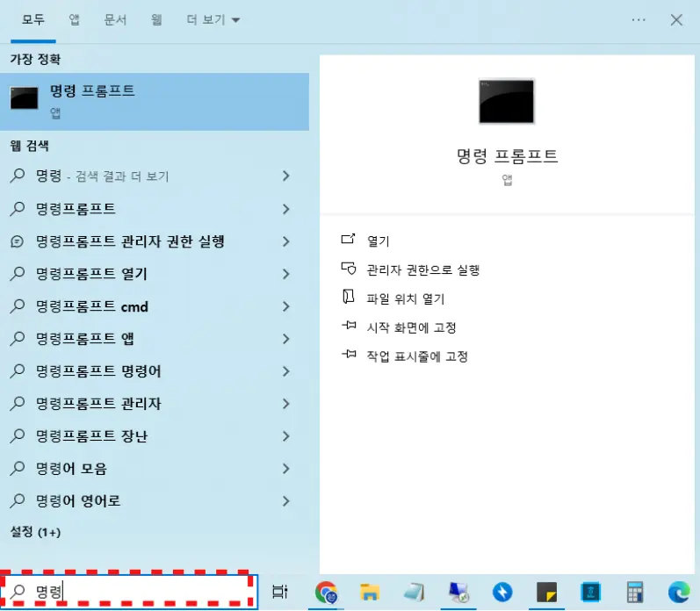Click the blue lightning bolt taskbar icon

[x=502, y=593]
